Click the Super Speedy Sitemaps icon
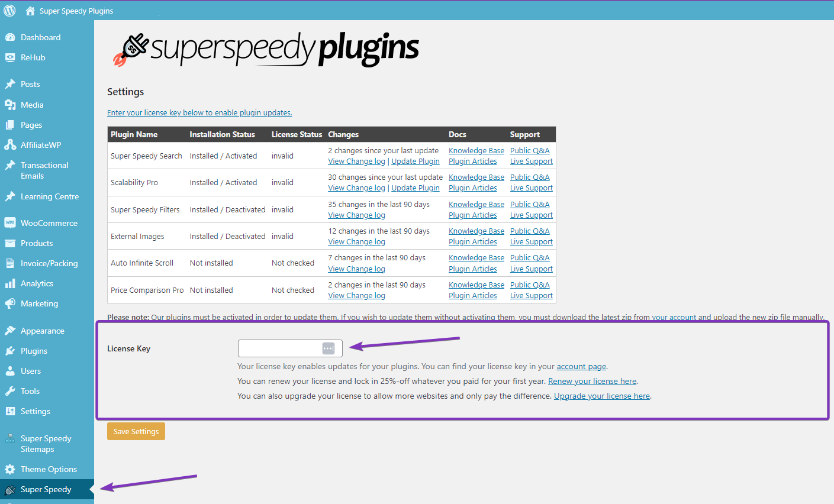 point(10,438)
